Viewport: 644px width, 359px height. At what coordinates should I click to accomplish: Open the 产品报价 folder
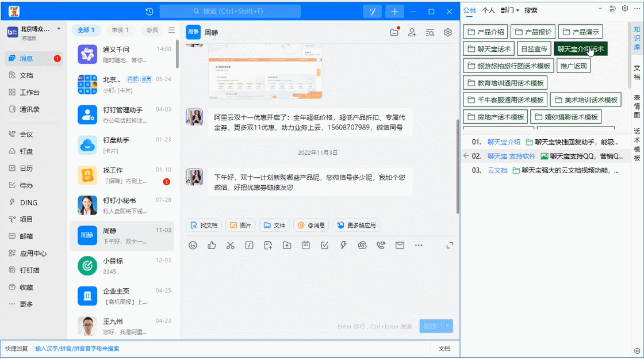click(x=533, y=32)
